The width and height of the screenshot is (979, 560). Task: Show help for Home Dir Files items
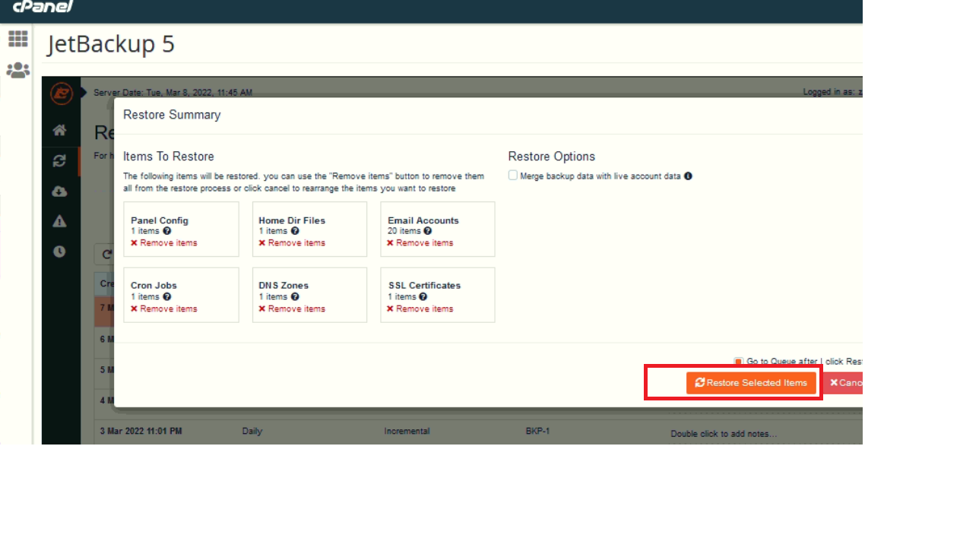295,231
